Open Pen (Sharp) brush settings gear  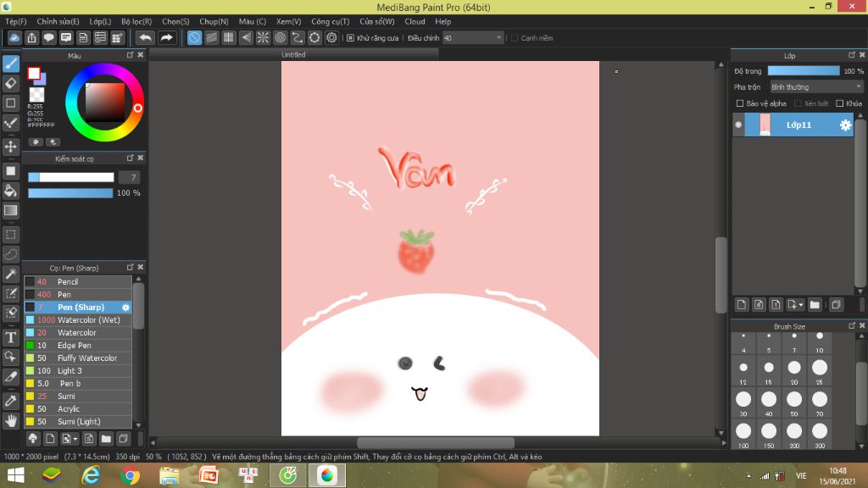point(125,307)
